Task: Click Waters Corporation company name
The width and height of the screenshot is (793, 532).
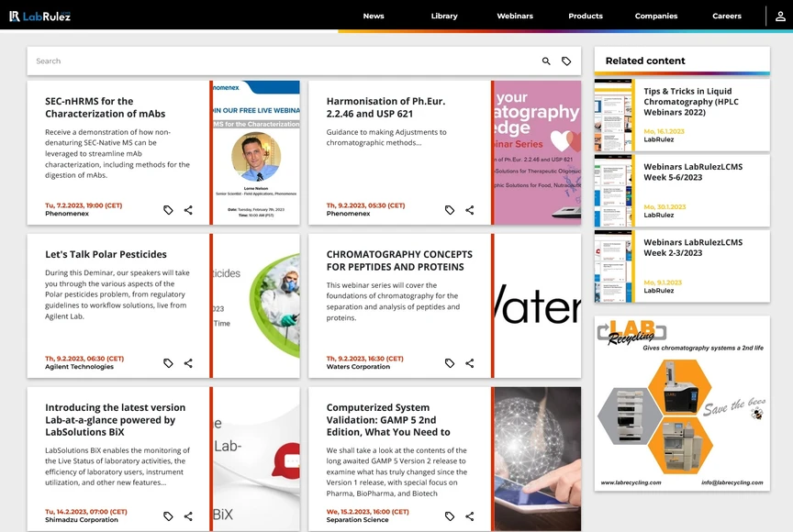Action: pos(358,367)
